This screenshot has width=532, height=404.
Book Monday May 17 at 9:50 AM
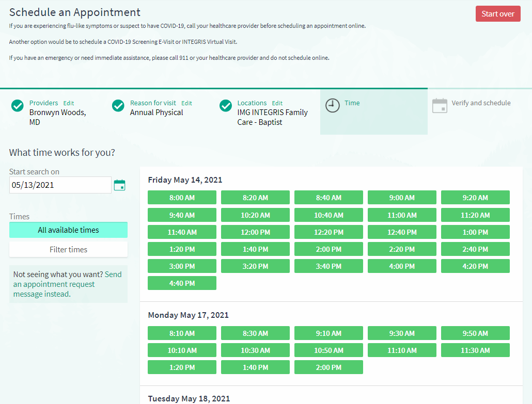475,333
